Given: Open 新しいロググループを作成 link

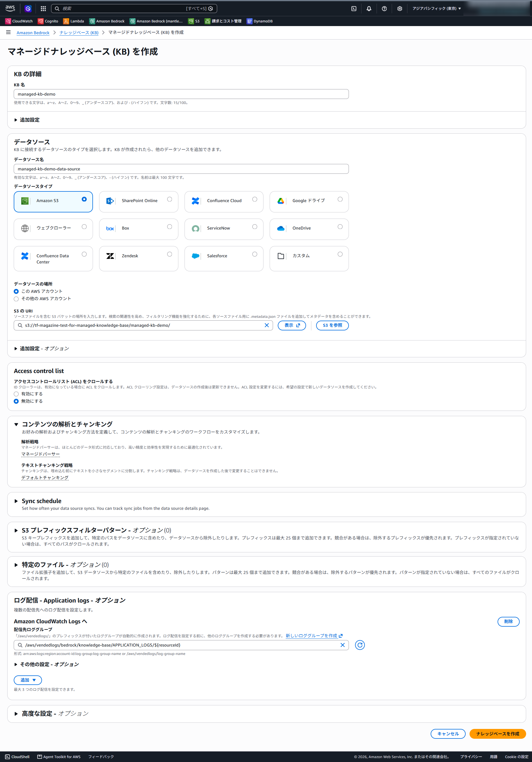Looking at the screenshot, I should click(314, 636).
